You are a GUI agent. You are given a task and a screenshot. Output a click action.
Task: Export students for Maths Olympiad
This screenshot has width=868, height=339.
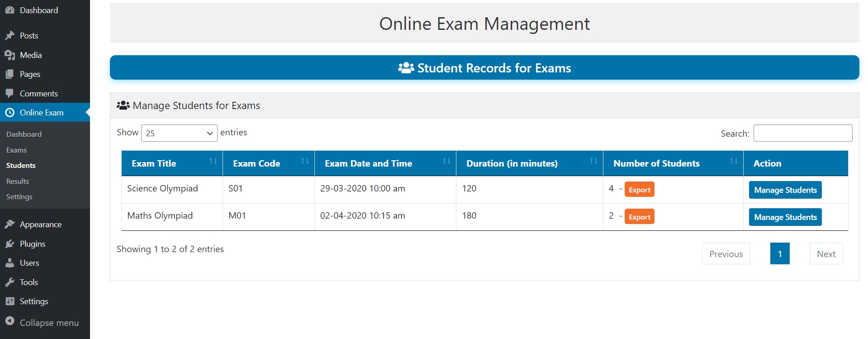(x=639, y=217)
